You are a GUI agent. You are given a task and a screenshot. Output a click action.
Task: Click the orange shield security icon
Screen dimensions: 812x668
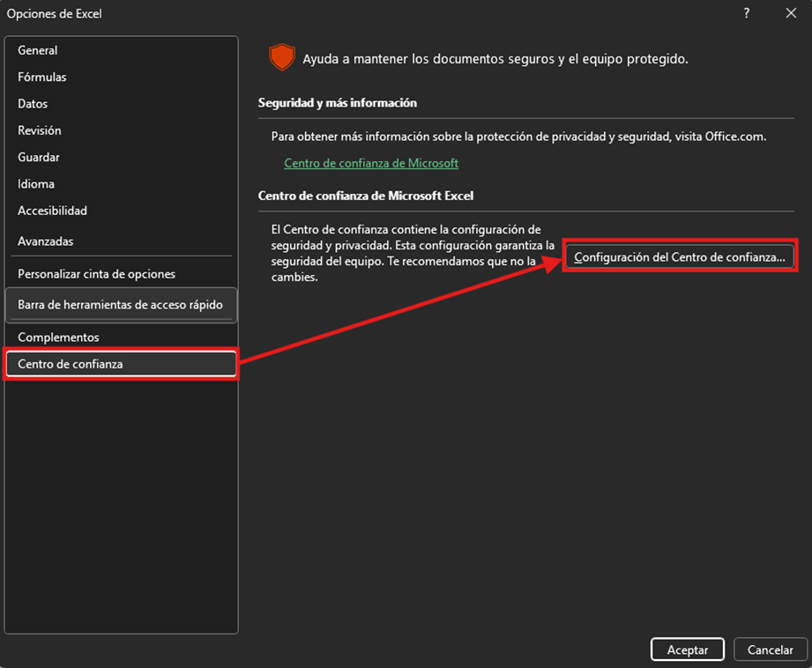click(x=281, y=58)
